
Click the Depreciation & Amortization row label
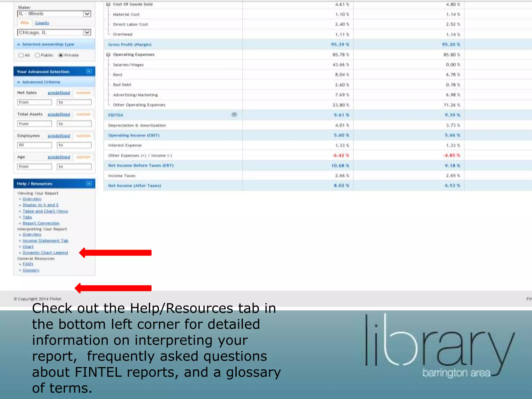(137, 125)
